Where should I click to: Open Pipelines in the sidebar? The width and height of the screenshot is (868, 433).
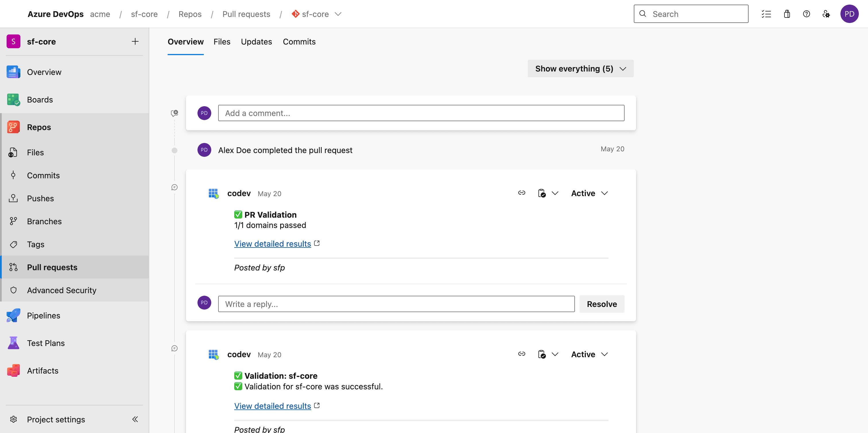pyautogui.click(x=74, y=315)
